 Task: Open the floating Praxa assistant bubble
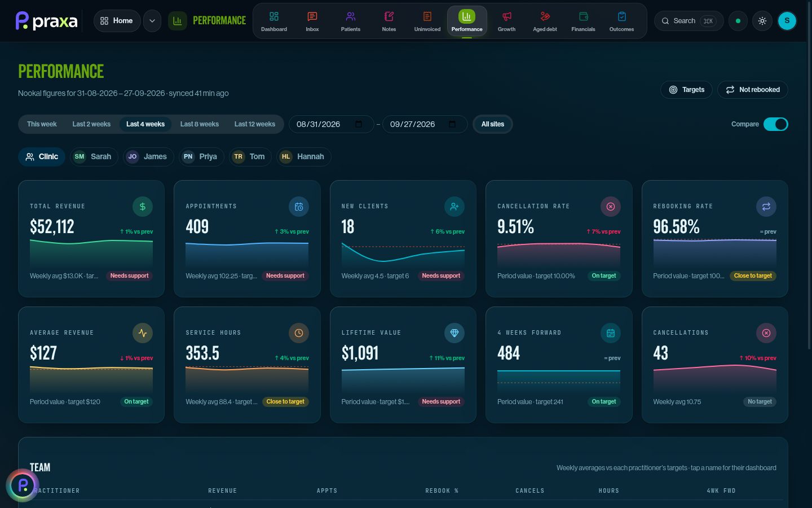[x=23, y=485]
